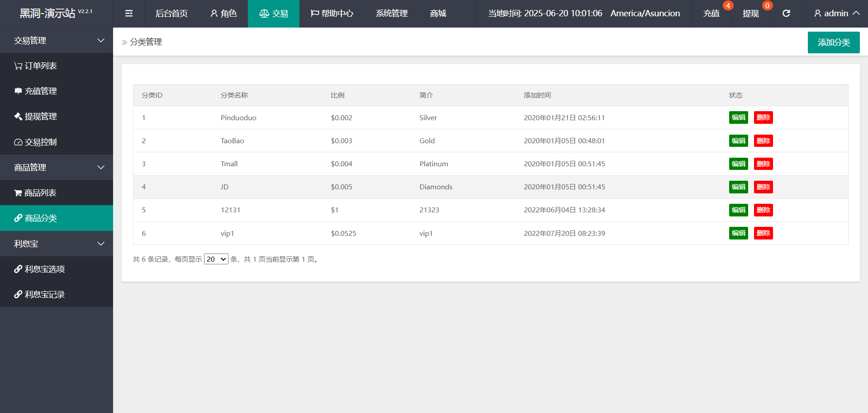Click 删除 for the vip1 row
This screenshot has width=868, height=413.
pyautogui.click(x=764, y=233)
